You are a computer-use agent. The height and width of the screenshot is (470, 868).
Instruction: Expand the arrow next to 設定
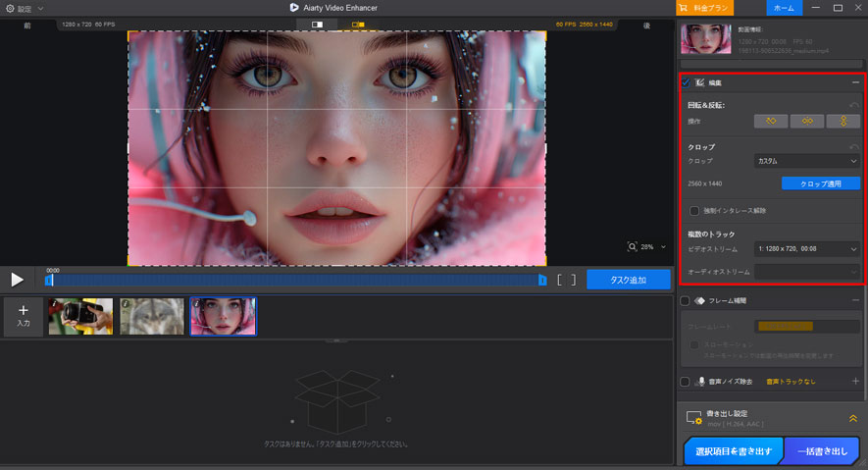(40, 9)
